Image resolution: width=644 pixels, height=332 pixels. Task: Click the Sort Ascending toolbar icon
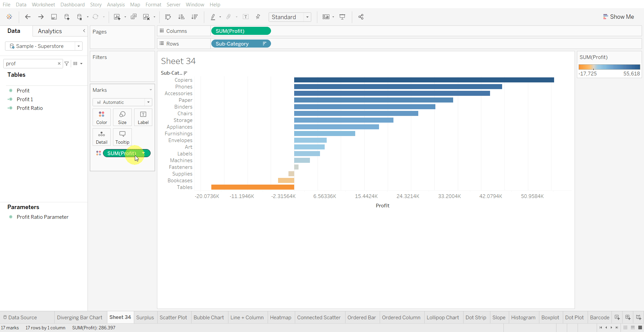tap(181, 17)
